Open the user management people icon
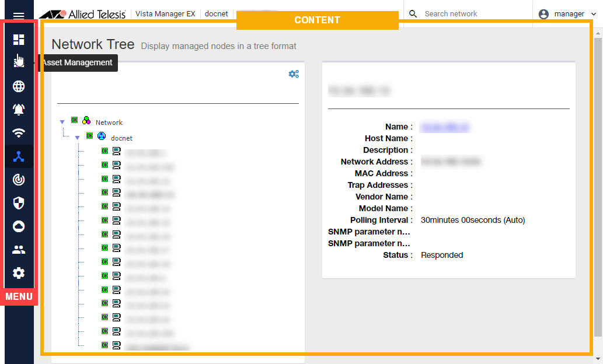Screen dimensions: 603x364 tap(19, 250)
